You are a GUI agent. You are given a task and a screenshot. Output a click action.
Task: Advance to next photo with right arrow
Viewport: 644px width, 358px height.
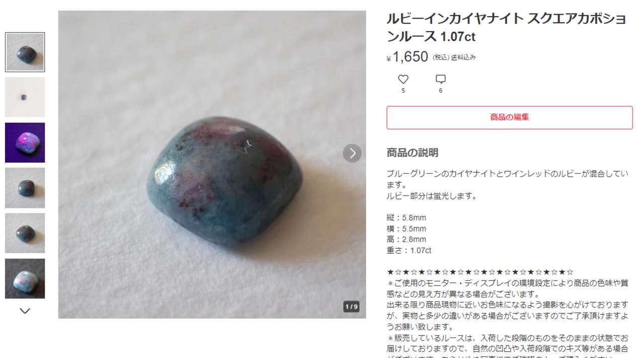point(352,153)
